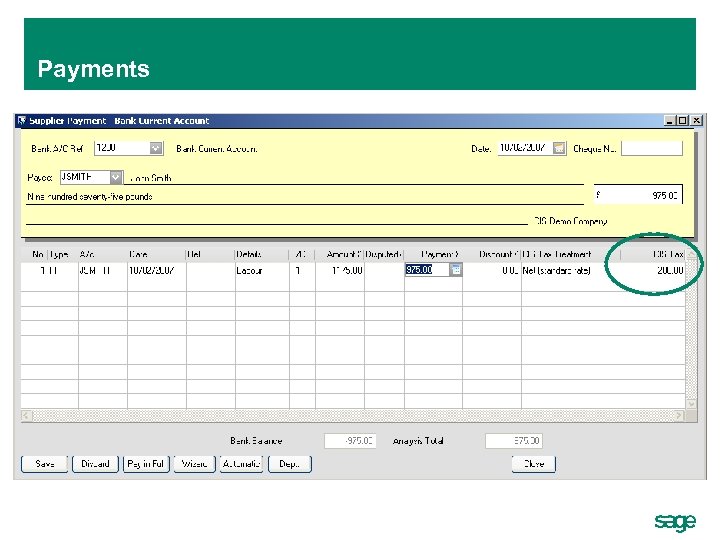Click the Supplier Payment window title icon

22,120
